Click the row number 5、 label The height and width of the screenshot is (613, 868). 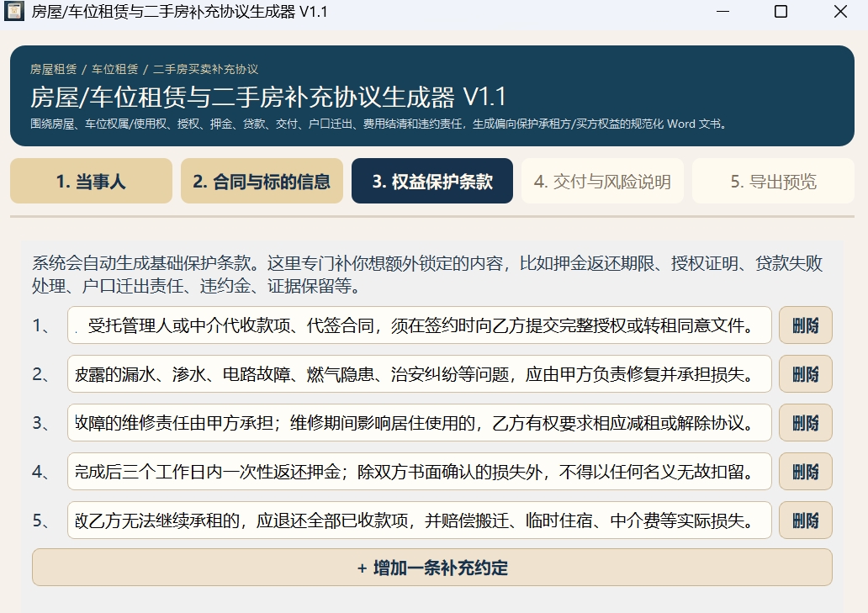(41, 520)
